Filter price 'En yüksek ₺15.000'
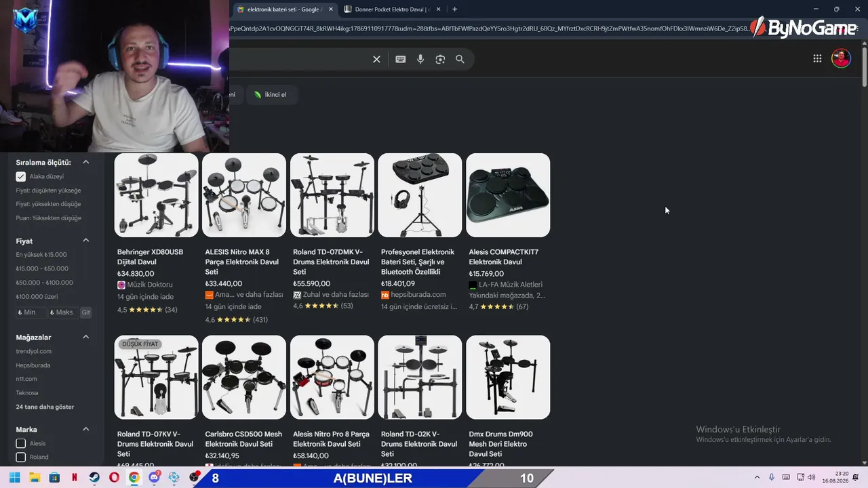 pos(41,255)
